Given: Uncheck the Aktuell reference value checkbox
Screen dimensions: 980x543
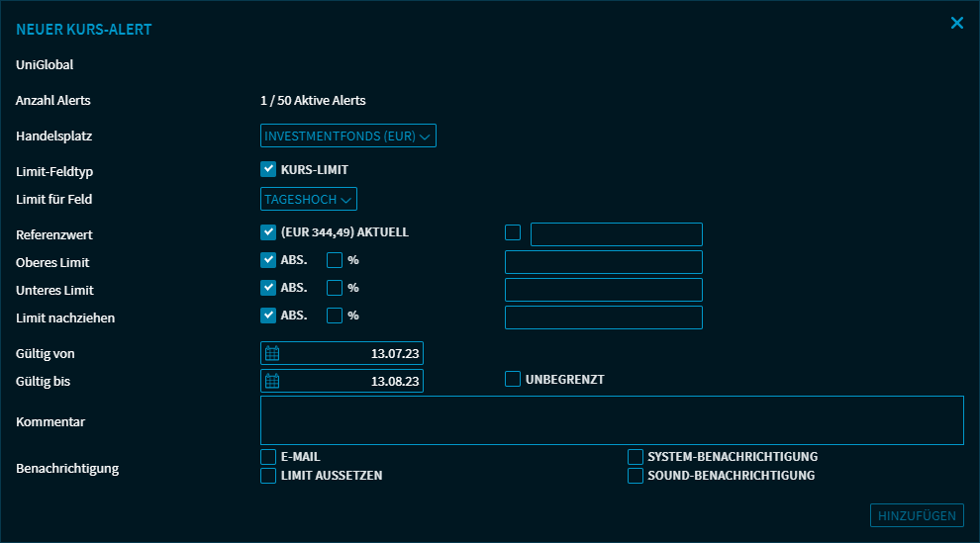Looking at the screenshot, I should click(268, 232).
